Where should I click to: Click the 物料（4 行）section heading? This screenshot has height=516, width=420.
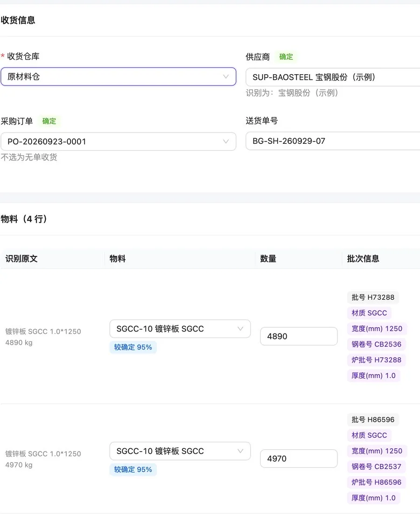[24, 219]
